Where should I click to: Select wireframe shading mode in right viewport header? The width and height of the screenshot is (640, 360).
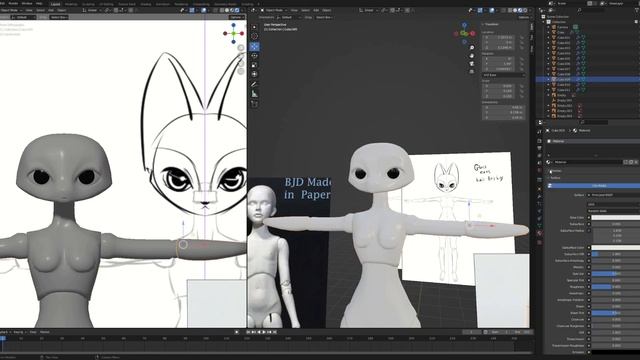510,10
